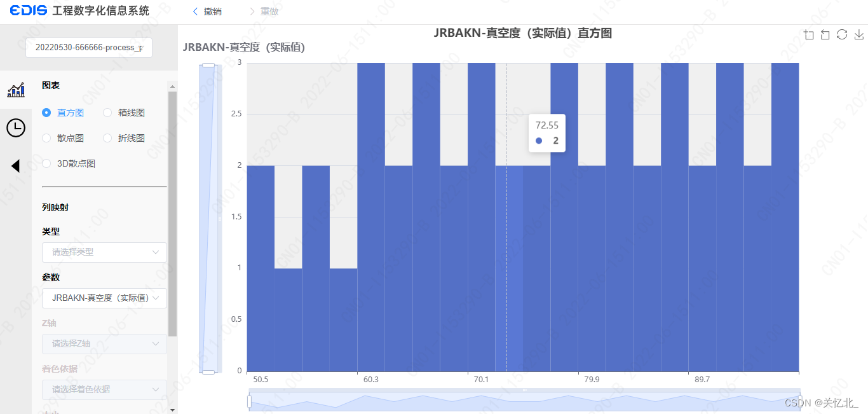Viewport: 868px width, 414px height.
Task: Click the tooltip value 72.55
Action: click(x=547, y=125)
